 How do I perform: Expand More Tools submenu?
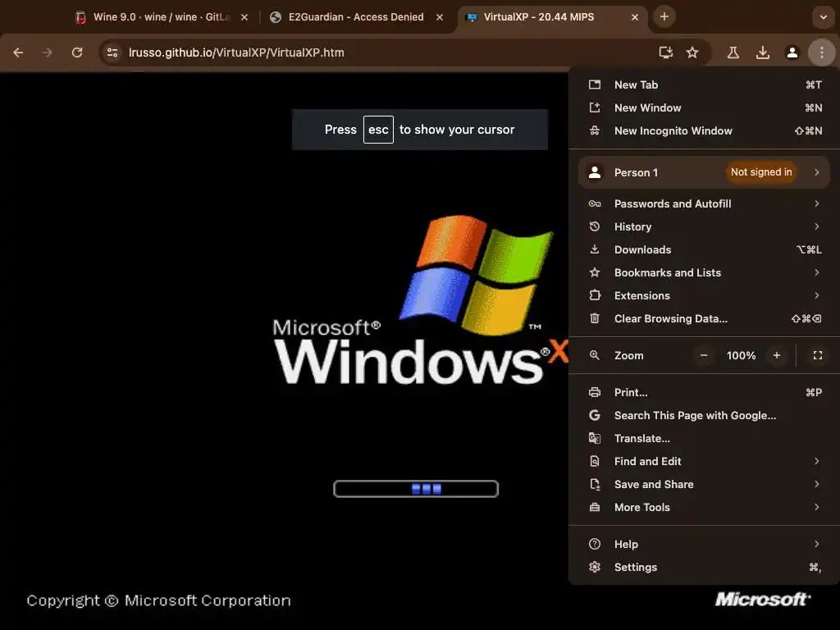(705, 507)
